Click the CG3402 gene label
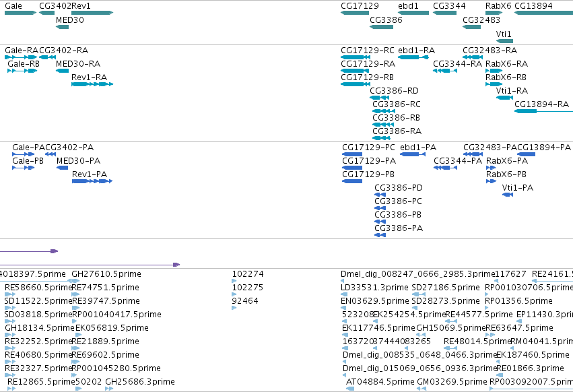The image size is (573, 392). coord(55,6)
